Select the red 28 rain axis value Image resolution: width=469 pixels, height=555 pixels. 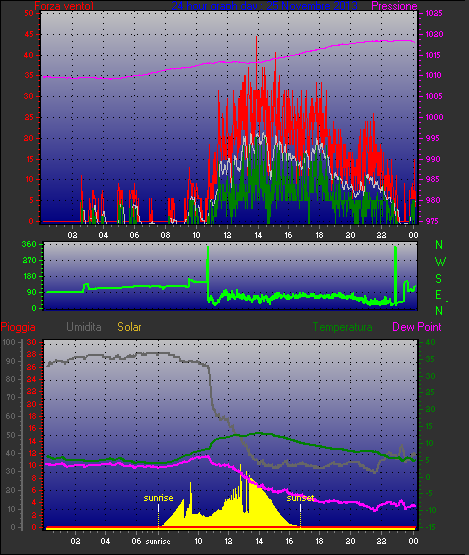pos(32,355)
